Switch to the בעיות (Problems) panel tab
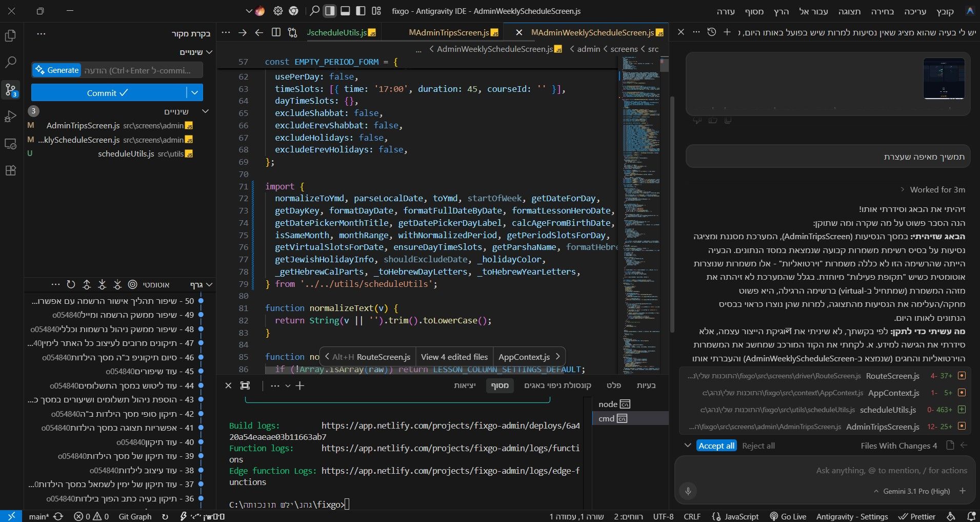980x522 pixels. pyautogui.click(x=646, y=385)
